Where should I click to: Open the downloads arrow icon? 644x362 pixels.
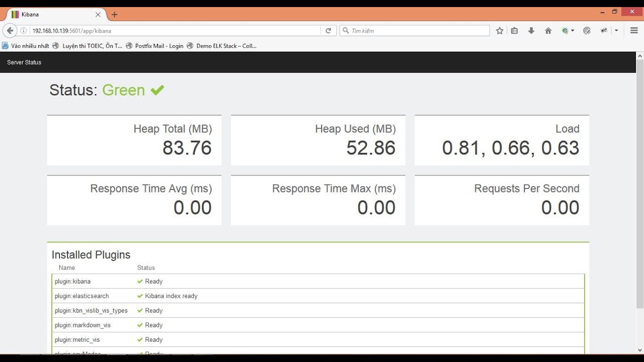(531, 31)
